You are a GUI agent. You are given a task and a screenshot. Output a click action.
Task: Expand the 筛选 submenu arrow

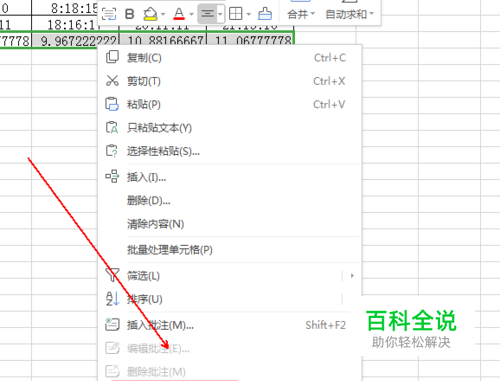pyautogui.click(x=352, y=276)
